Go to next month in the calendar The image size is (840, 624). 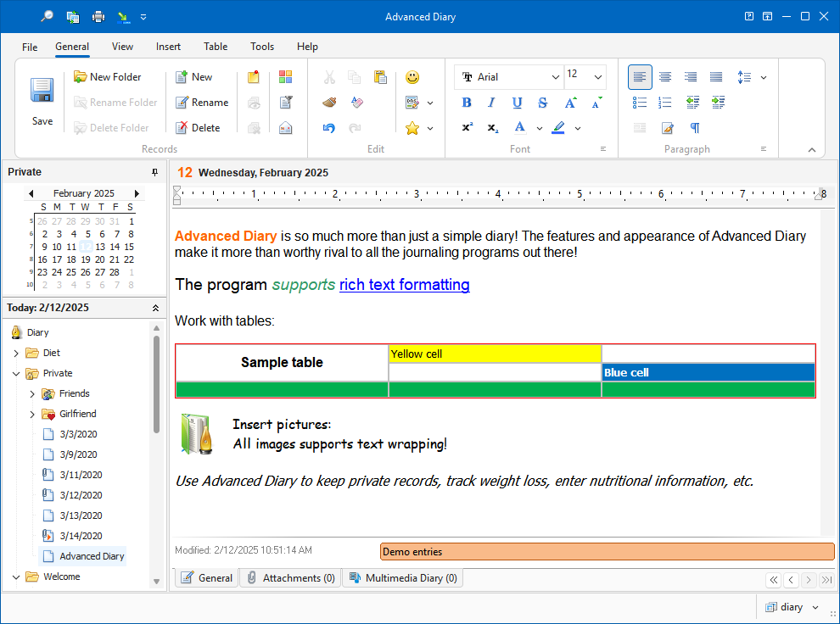tap(137, 193)
